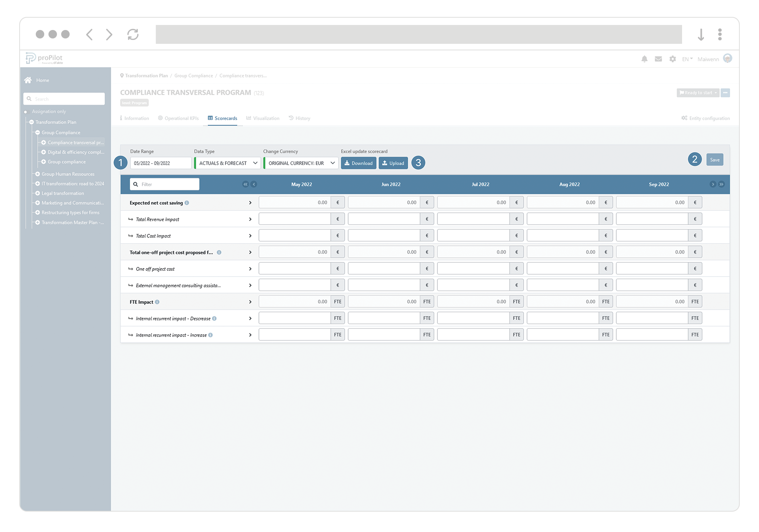Jump to first months with double-left arrow
The height and width of the screenshot is (532, 759).
pyautogui.click(x=245, y=184)
